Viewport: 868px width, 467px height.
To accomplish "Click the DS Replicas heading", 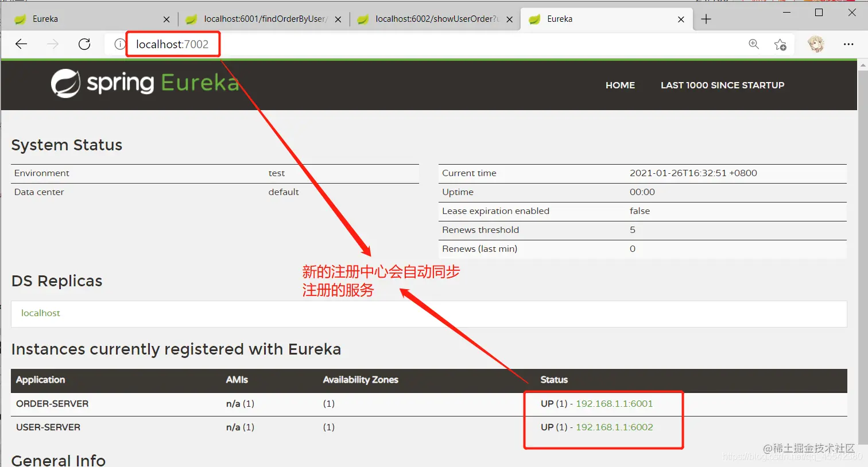I will 57,281.
